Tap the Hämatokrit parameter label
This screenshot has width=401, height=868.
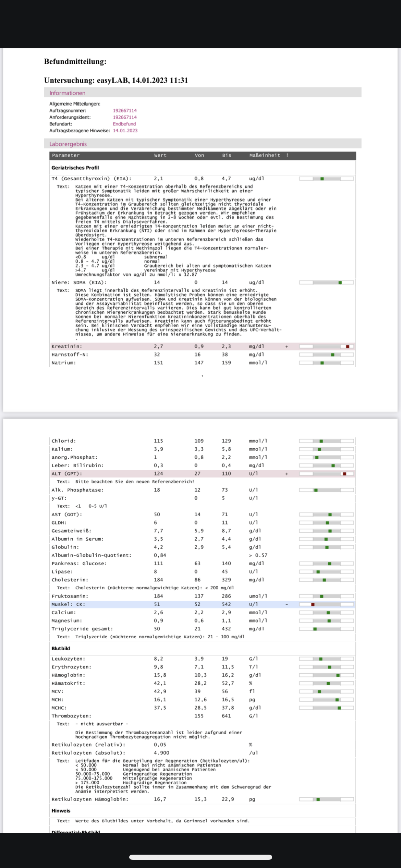(x=68, y=683)
